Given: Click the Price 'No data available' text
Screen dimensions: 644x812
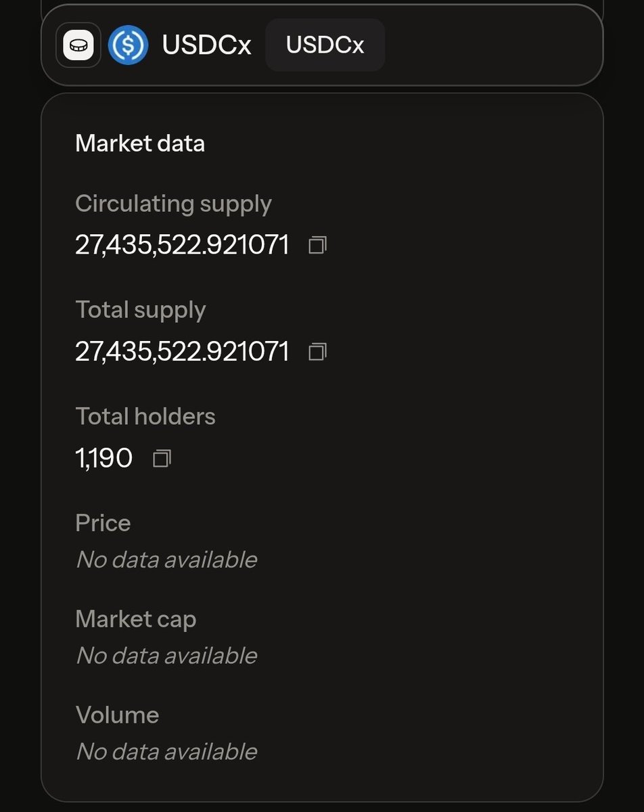Looking at the screenshot, I should 166,560.
